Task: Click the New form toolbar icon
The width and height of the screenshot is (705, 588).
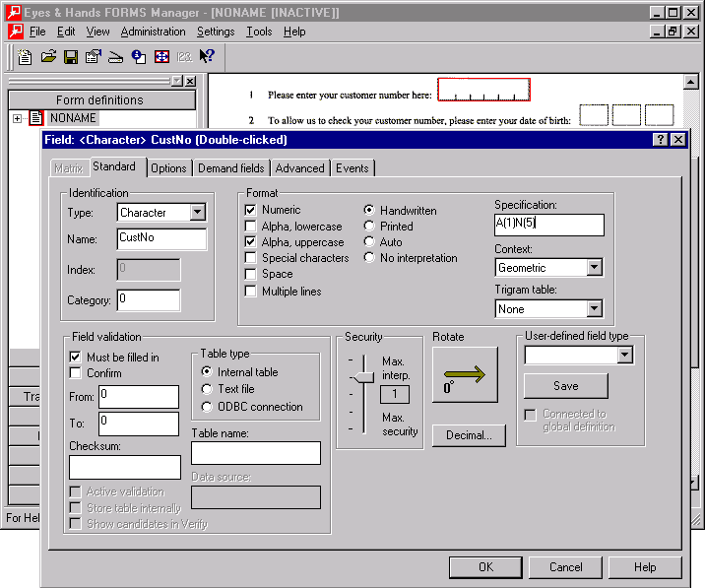Action: [x=27, y=57]
